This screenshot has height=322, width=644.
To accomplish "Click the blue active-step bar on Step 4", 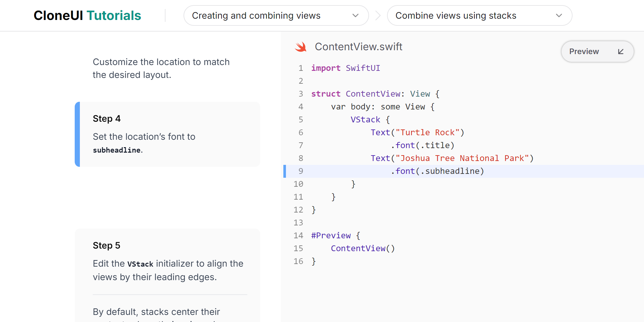I will [77, 134].
